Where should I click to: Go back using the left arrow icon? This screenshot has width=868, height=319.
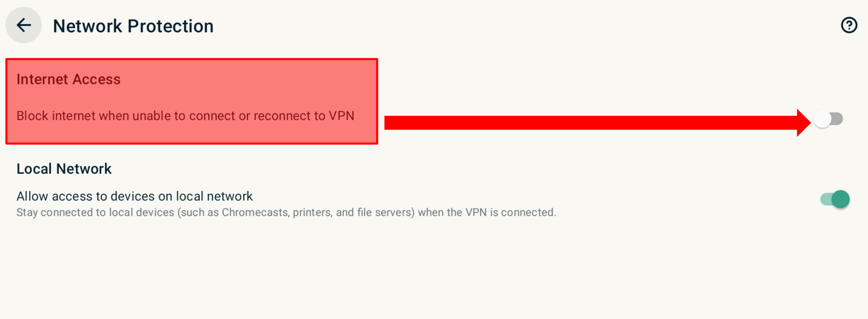pyautogui.click(x=23, y=25)
